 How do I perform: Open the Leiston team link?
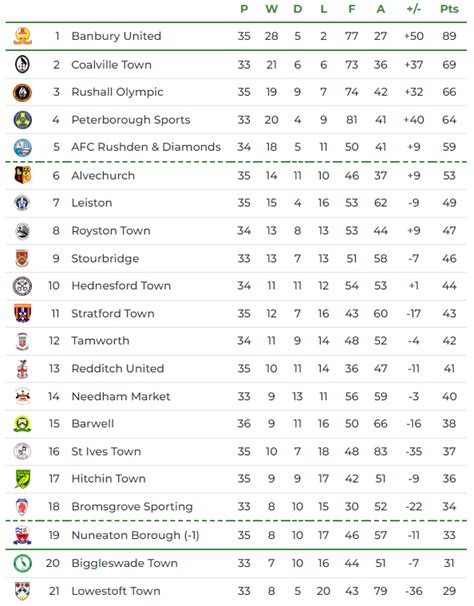pyautogui.click(x=92, y=203)
